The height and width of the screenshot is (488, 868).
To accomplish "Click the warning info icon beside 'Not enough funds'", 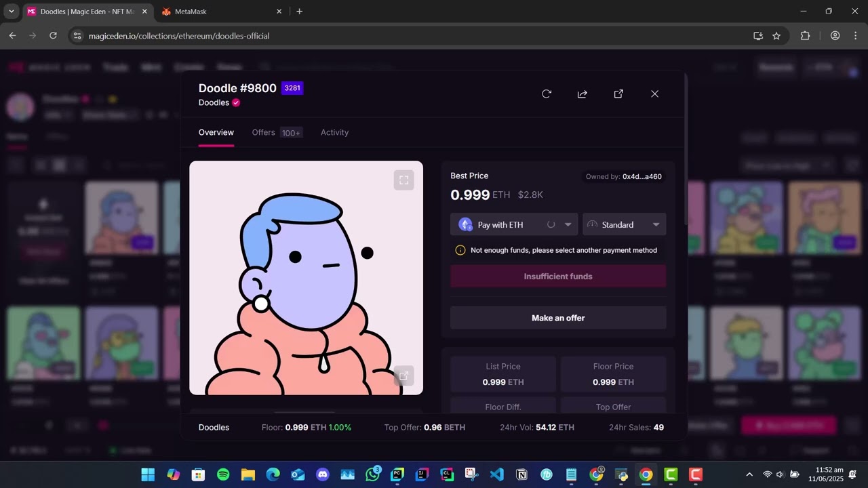I will [460, 250].
